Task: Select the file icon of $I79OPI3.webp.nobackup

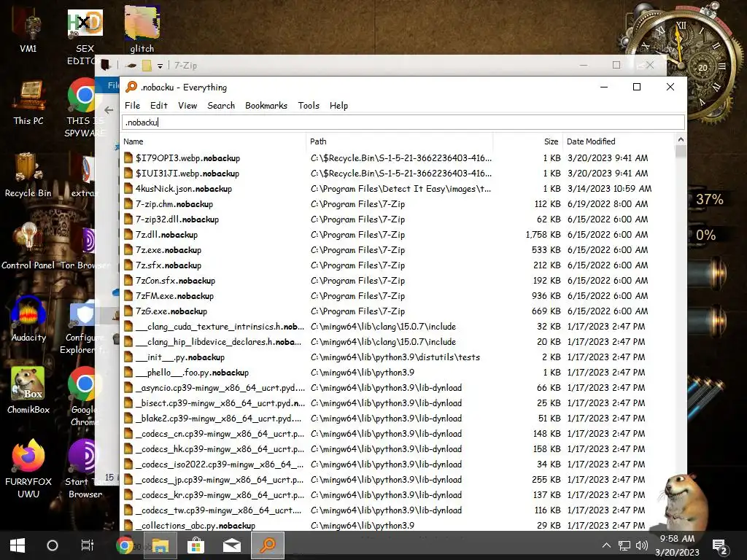Action: pos(128,157)
